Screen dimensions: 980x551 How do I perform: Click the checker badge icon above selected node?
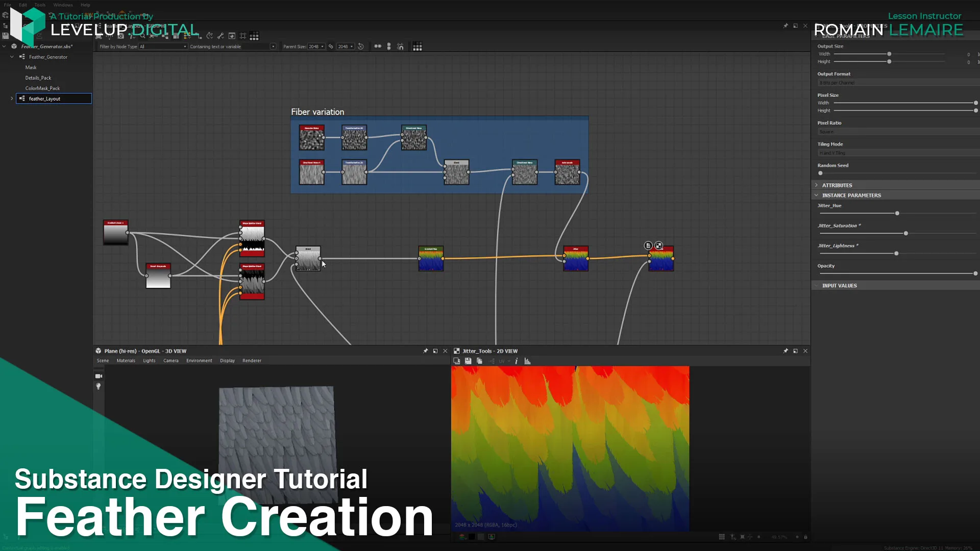pyautogui.click(x=658, y=245)
